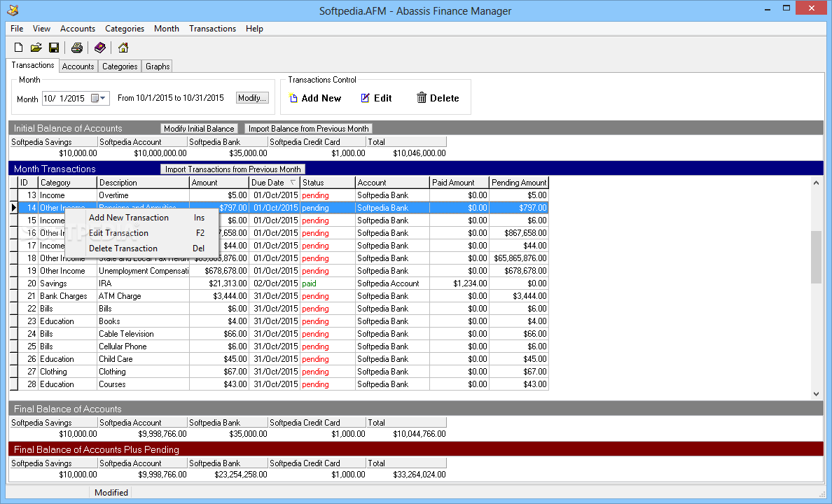Open the Transactions menu
This screenshot has width=832, height=504.
point(212,29)
